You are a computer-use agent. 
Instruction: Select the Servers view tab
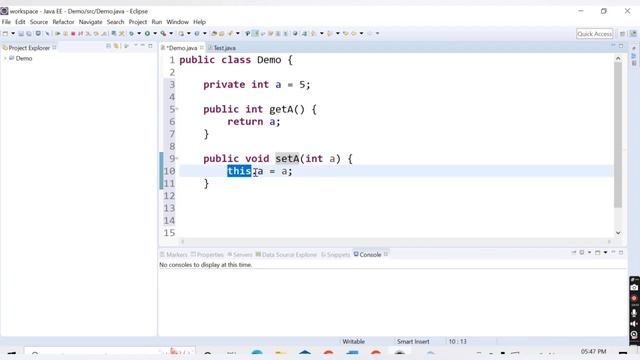pyautogui.click(x=240, y=255)
